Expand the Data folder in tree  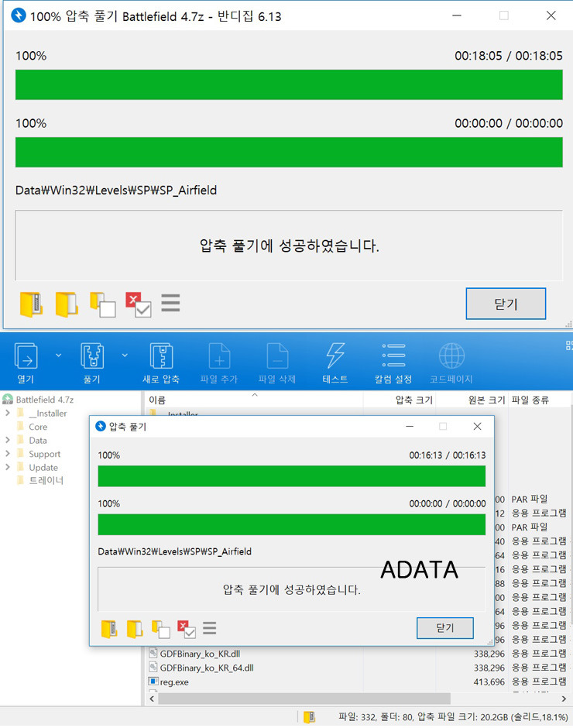8,440
